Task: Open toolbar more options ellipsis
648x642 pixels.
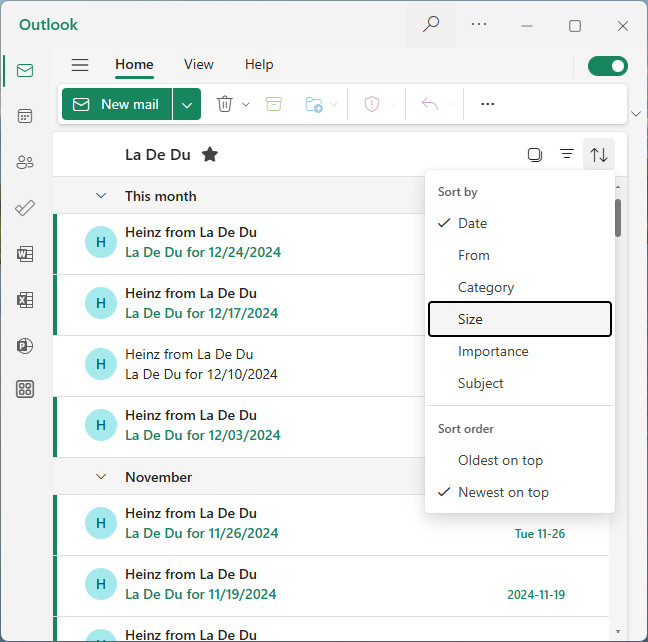Action: (x=488, y=104)
